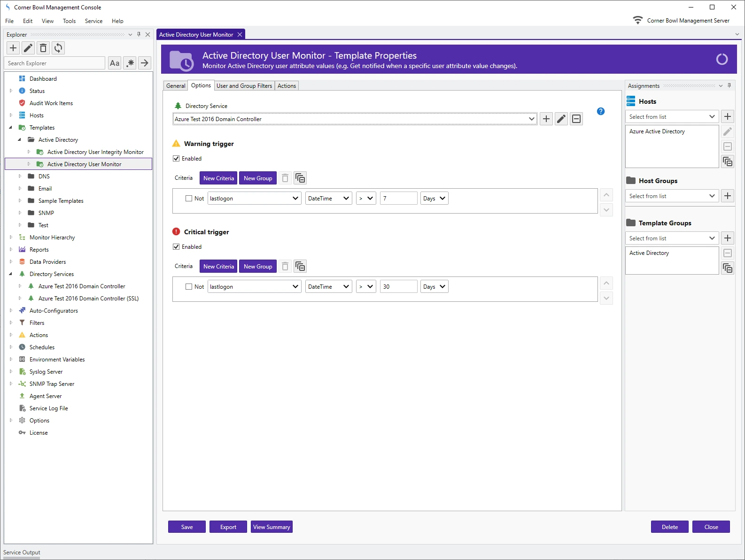Open the Directory Service dropdown
The image size is (745, 560).
tap(531, 119)
